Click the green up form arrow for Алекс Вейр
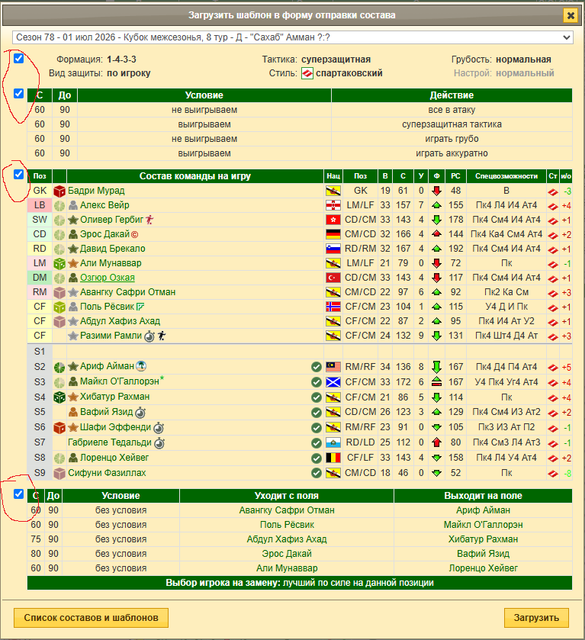The width and height of the screenshot is (585, 640). tap(436, 205)
